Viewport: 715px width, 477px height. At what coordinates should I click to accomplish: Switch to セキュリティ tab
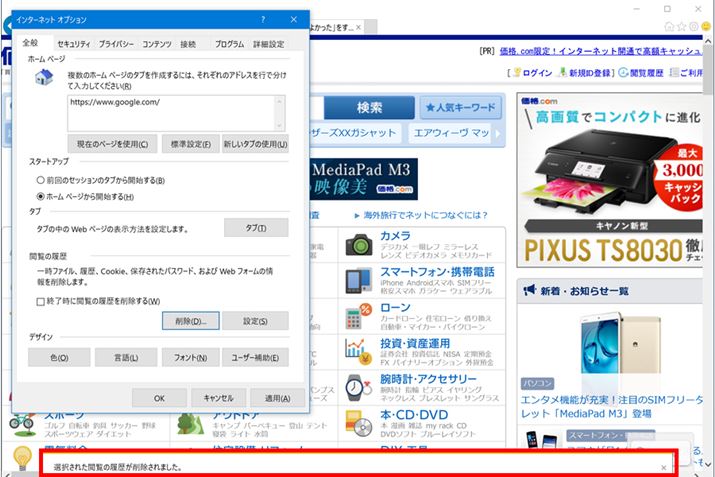(x=73, y=44)
